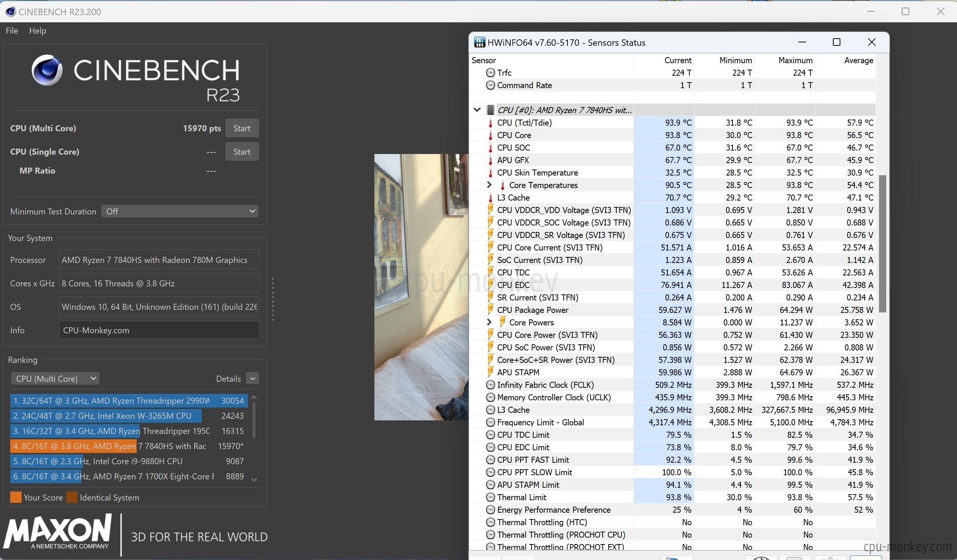Select the thermometer icon for CPU SOC
The image size is (957, 560).
pyautogui.click(x=490, y=148)
